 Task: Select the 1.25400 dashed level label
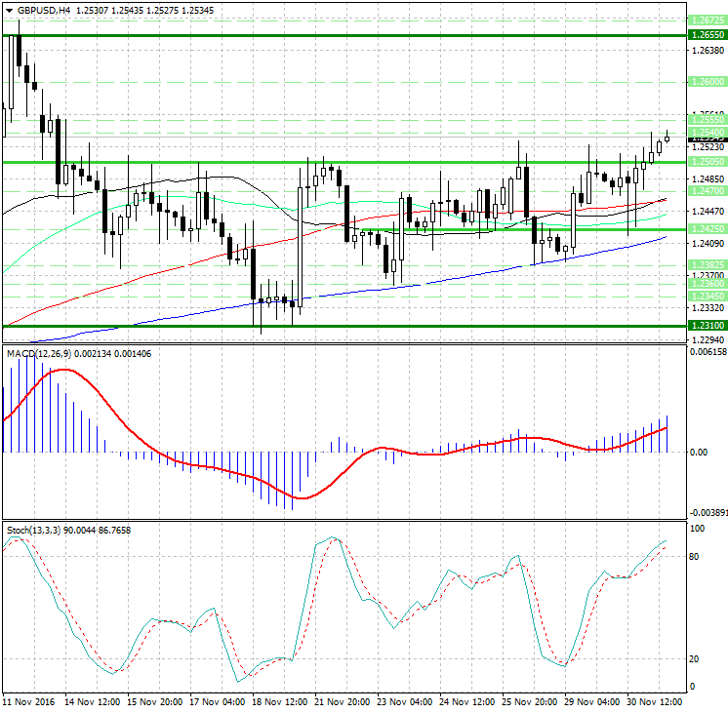707,132
